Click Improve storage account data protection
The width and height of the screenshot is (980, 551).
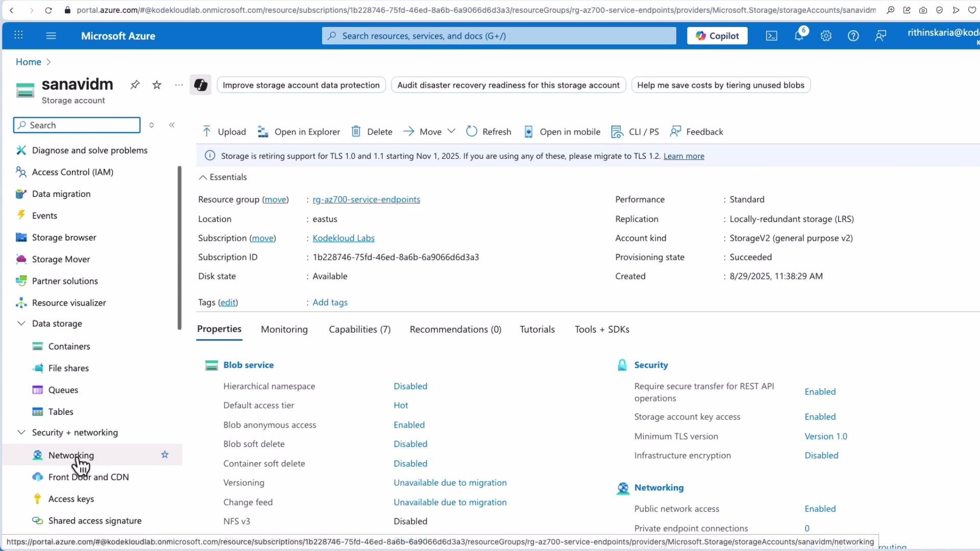tap(301, 85)
